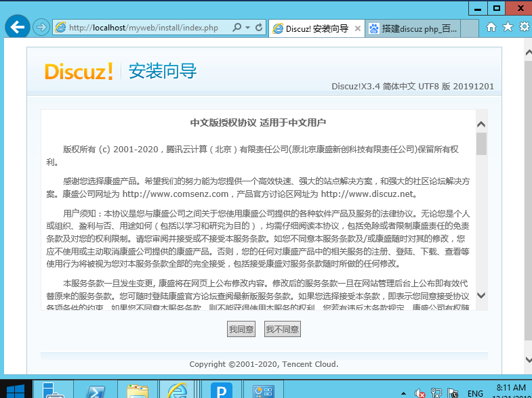Launch PowerShell from the taskbar
532x398 pixels.
click(96, 390)
